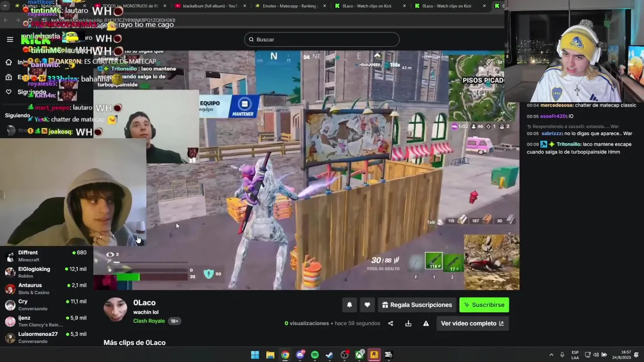Open the 0Laco channel name
Viewport: 644px width, 362px height.
(144, 303)
